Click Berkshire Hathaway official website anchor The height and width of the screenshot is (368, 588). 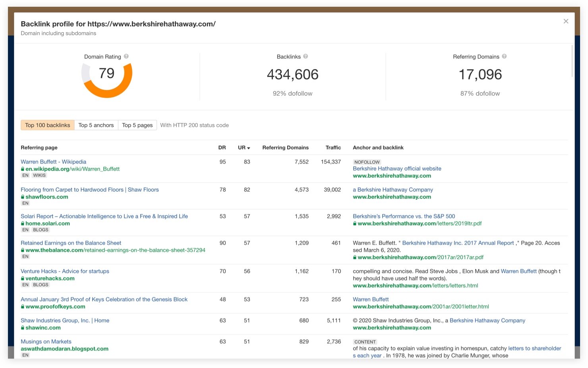click(x=397, y=169)
